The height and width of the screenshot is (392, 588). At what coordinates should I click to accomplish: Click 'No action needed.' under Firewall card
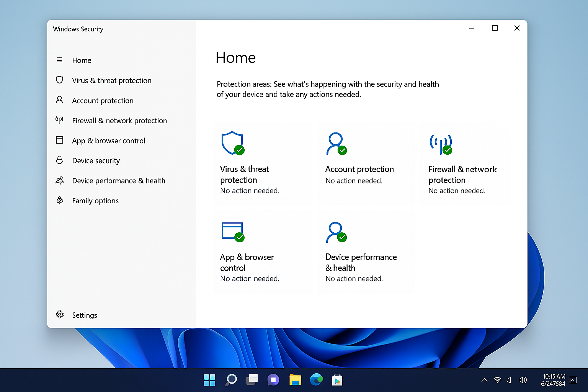[x=457, y=191]
